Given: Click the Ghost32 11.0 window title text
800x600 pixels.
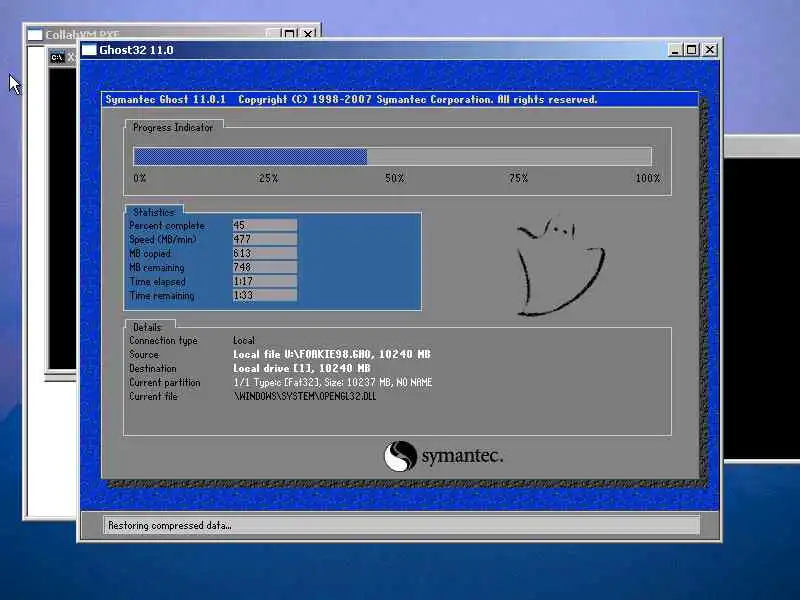Looking at the screenshot, I should tap(136, 50).
